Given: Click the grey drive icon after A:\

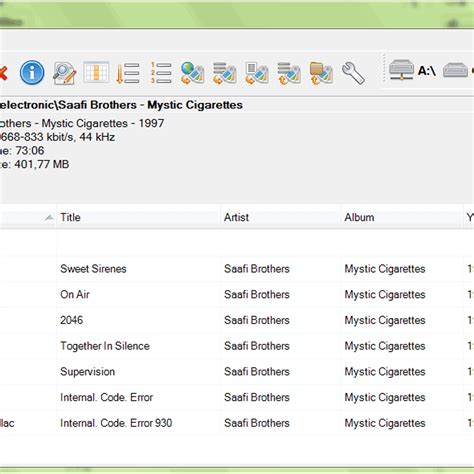Looking at the screenshot, I should click(455, 70).
